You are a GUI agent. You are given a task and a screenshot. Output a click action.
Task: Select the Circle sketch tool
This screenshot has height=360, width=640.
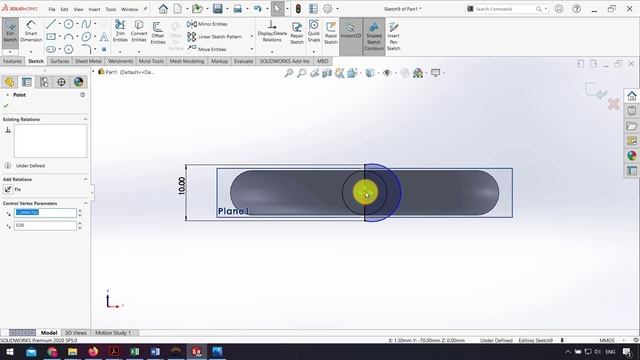coord(69,24)
